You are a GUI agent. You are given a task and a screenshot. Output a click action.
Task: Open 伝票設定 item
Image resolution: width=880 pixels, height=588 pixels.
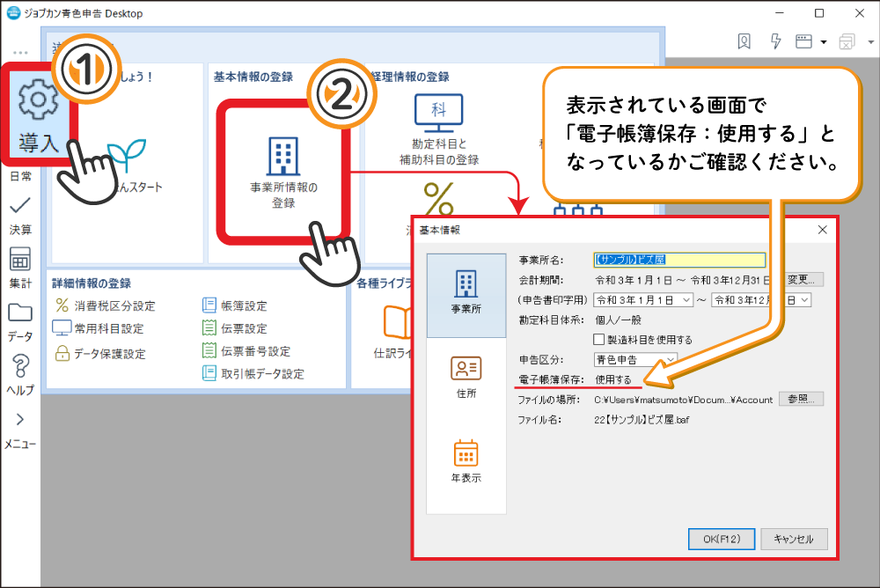coord(235,328)
